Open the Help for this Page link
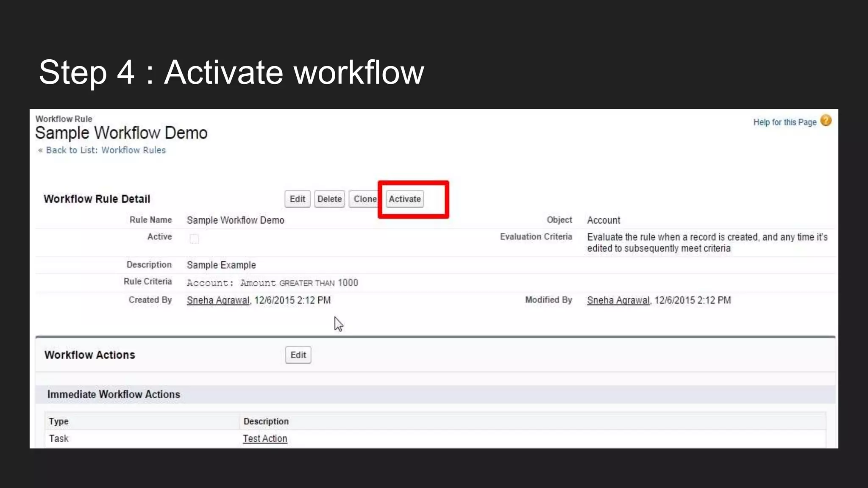Viewport: 868px width, 488px height. [785, 122]
